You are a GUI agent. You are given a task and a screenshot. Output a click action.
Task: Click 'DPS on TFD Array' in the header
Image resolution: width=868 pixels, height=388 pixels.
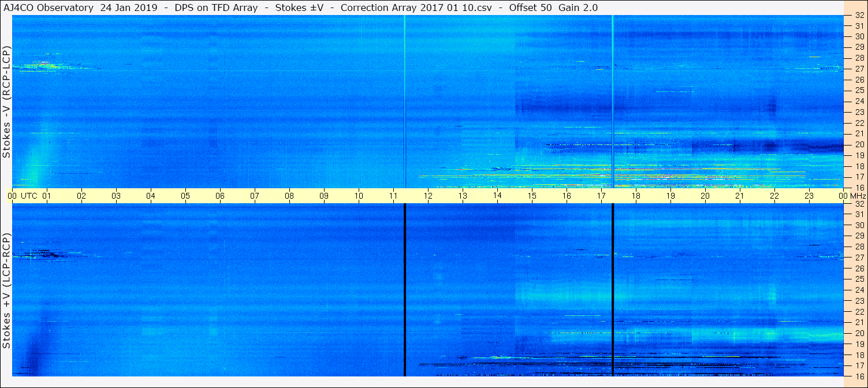pyautogui.click(x=218, y=8)
